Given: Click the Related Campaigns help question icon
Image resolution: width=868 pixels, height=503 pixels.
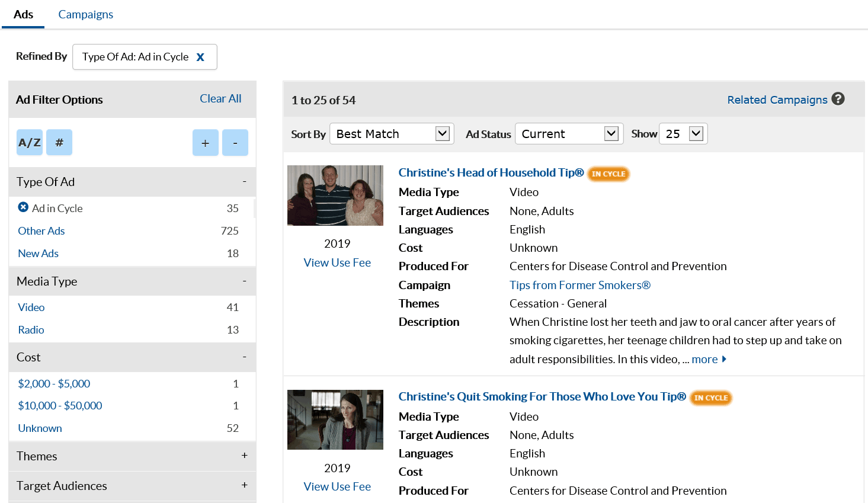Looking at the screenshot, I should click(838, 99).
